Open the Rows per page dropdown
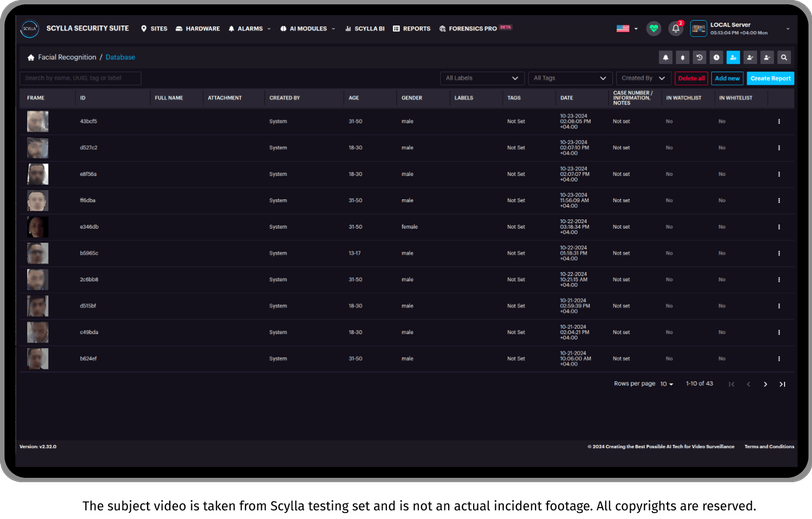Viewport: 812px width, 519px height. tap(666, 384)
